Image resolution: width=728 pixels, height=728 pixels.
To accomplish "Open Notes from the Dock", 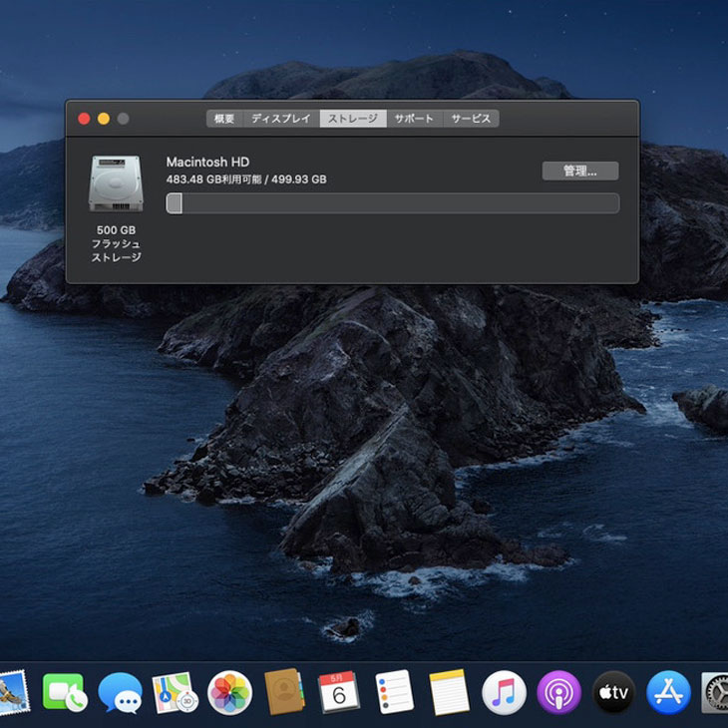I will click(x=449, y=692).
